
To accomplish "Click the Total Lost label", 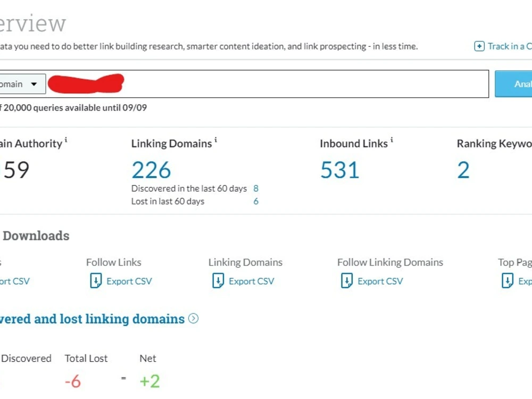I will coord(86,359).
